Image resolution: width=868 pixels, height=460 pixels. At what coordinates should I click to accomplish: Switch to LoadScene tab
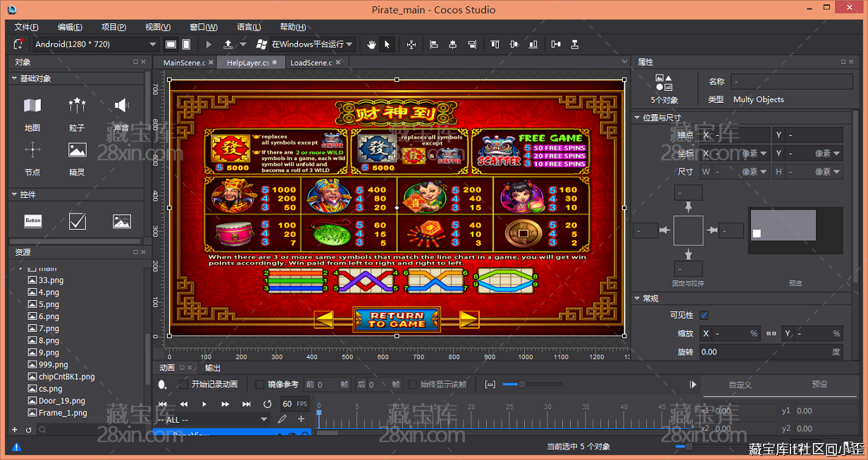311,63
